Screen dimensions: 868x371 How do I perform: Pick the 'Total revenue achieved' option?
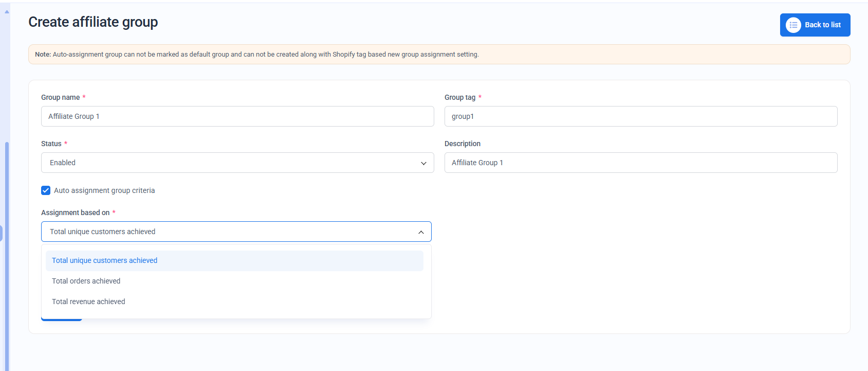pyautogui.click(x=88, y=302)
